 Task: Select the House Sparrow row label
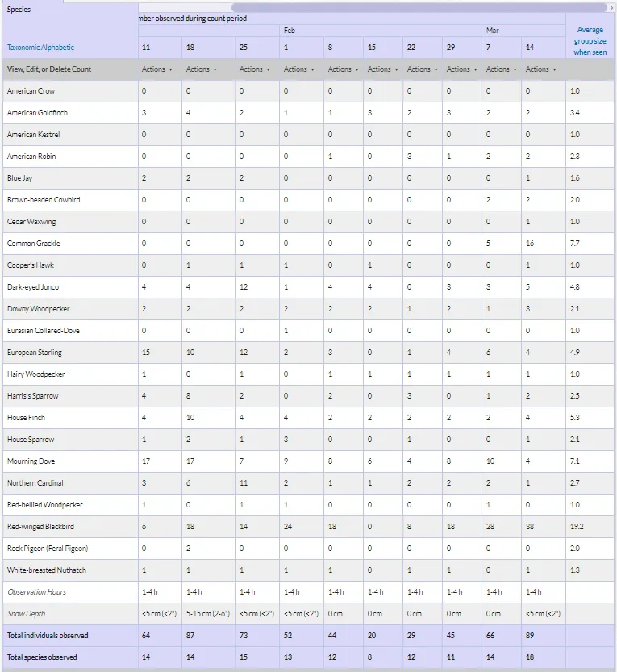click(x=31, y=440)
